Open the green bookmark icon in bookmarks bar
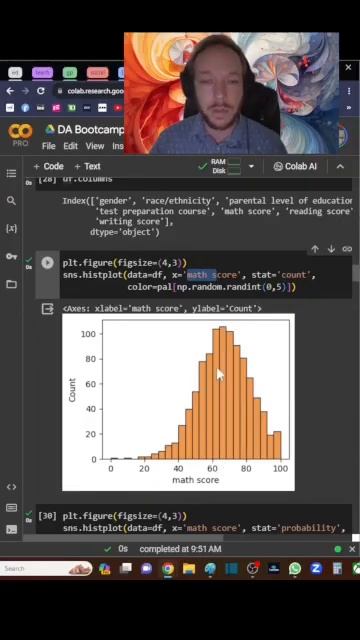This screenshot has width=360, height=640. (72, 108)
